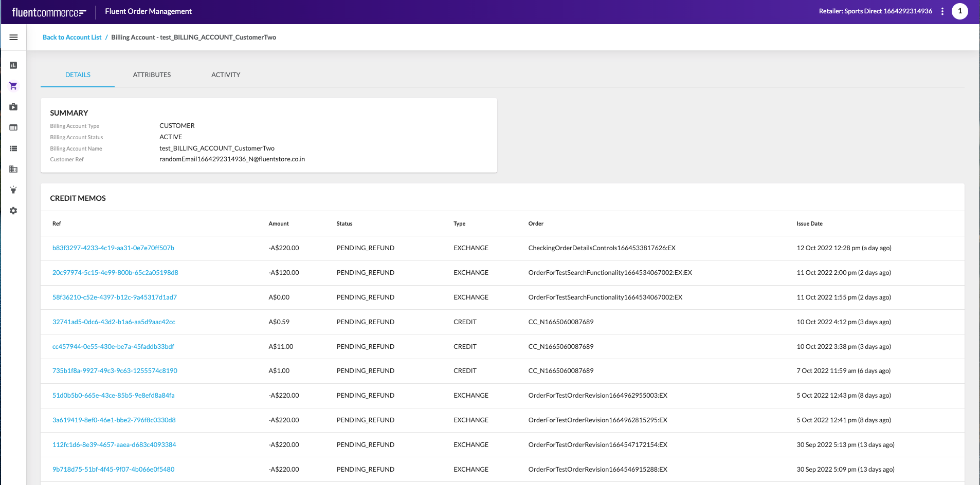The image size is (980, 485).
Task: Open credit memo 735b1f8a issued 7 Oct 2022
Action: click(115, 370)
